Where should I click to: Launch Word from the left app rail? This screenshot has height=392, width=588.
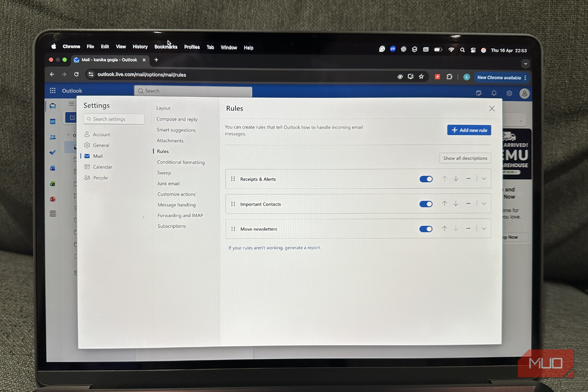53,168
